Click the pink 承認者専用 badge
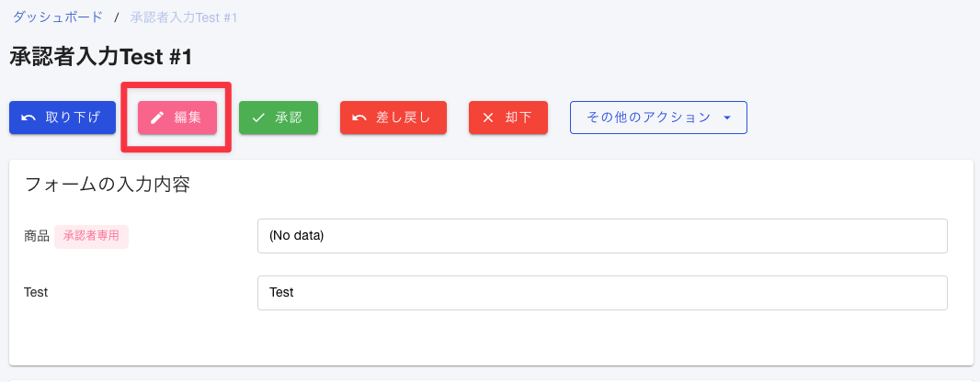 click(91, 237)
